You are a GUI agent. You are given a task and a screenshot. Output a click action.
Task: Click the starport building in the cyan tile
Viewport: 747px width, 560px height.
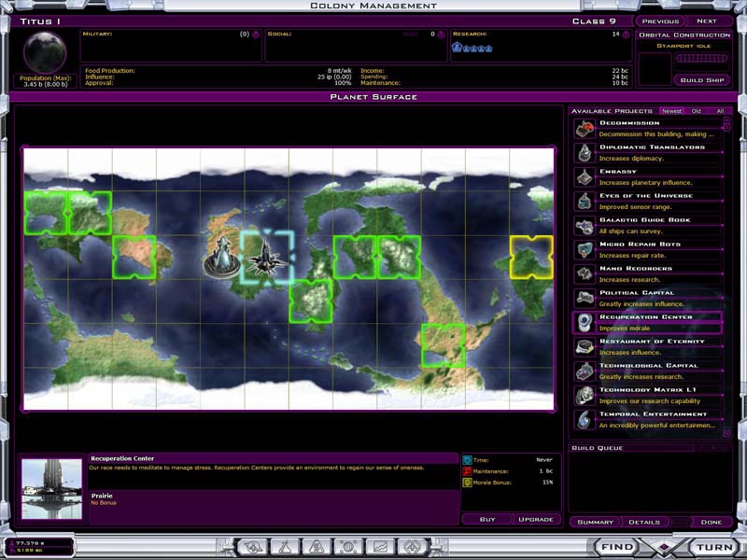266,258
